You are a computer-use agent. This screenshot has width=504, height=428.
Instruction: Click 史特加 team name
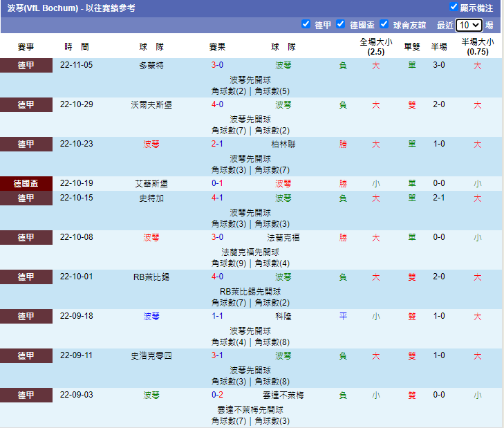tap(151, 198)
